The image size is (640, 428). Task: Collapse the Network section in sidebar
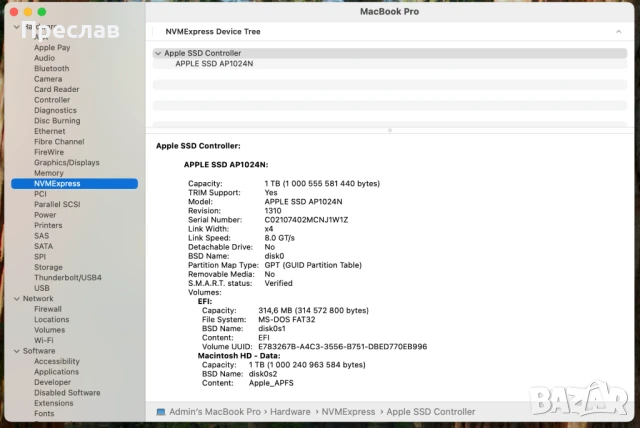coord(17,299)
